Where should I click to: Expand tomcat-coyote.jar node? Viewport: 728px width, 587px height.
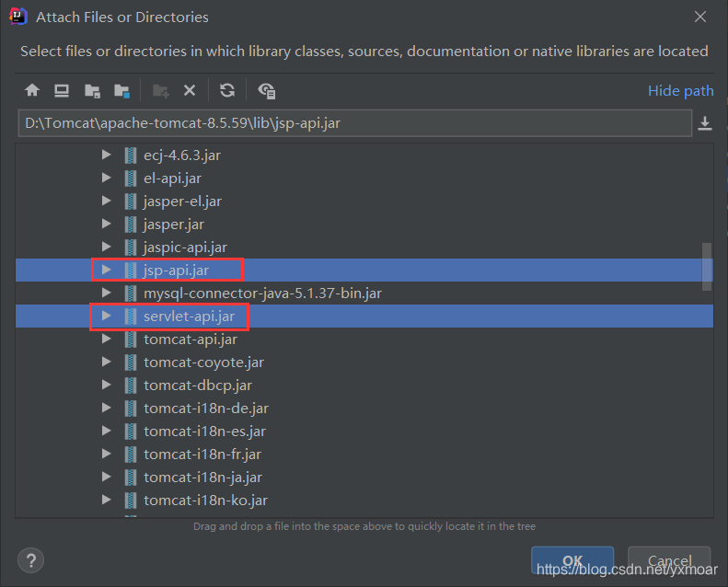tap(107, 362)
